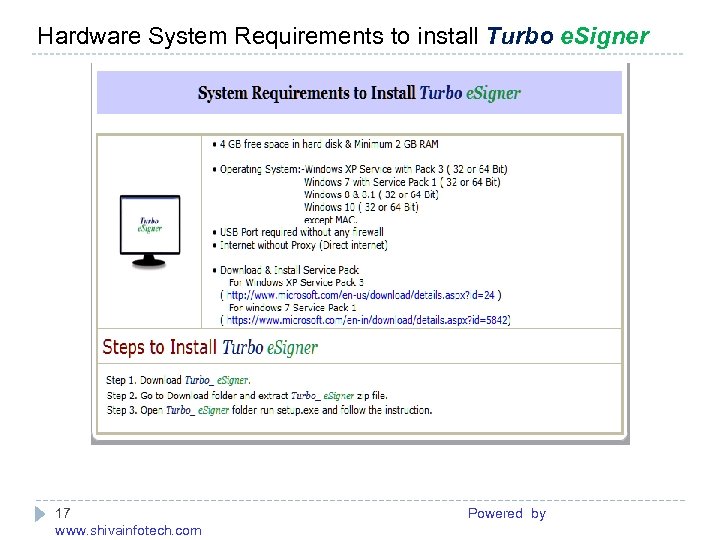Screen dimensions: 720x540
Task: Open the Windows XP Service Pack 3 link
Action: click(x=360, y=295)
